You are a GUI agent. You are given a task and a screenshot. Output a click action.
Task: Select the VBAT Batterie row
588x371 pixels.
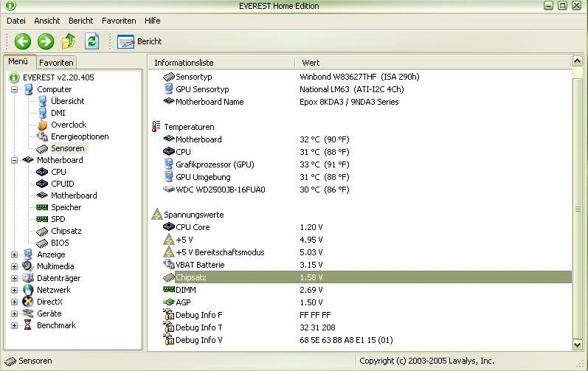point(360,265)
